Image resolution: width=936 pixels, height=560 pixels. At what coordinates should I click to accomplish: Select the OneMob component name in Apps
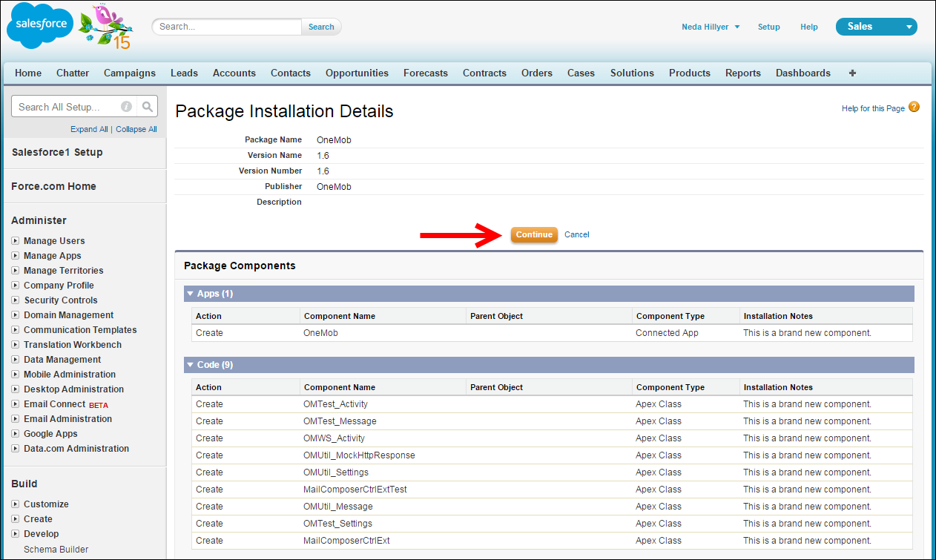click(x=320, y=333)
